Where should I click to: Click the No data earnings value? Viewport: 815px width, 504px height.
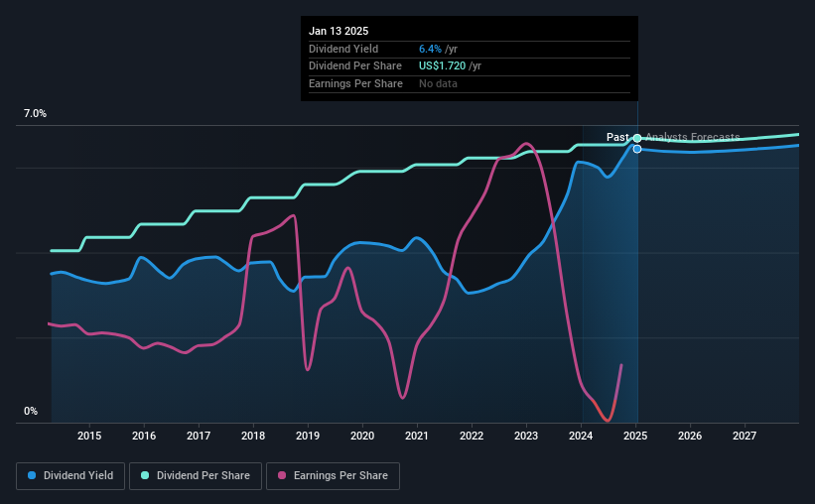[x=438, y=83]
